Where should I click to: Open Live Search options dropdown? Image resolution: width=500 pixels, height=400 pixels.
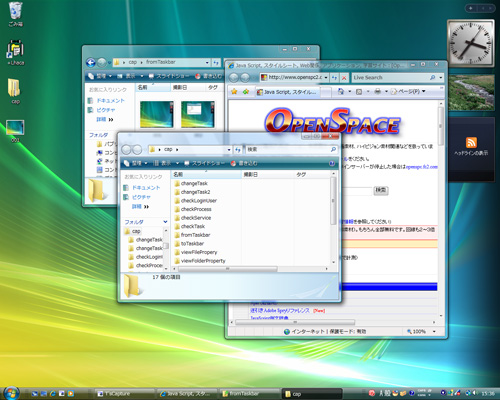pos(441,78)
